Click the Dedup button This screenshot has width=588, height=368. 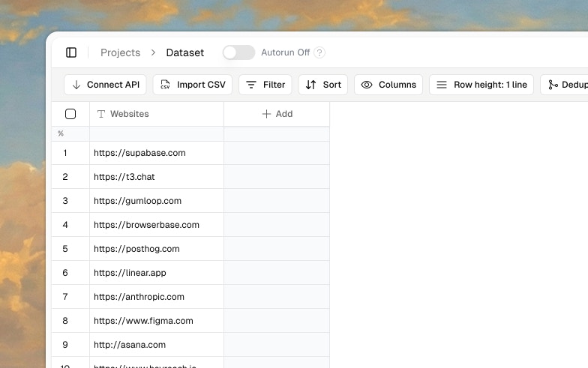point(564,85)
